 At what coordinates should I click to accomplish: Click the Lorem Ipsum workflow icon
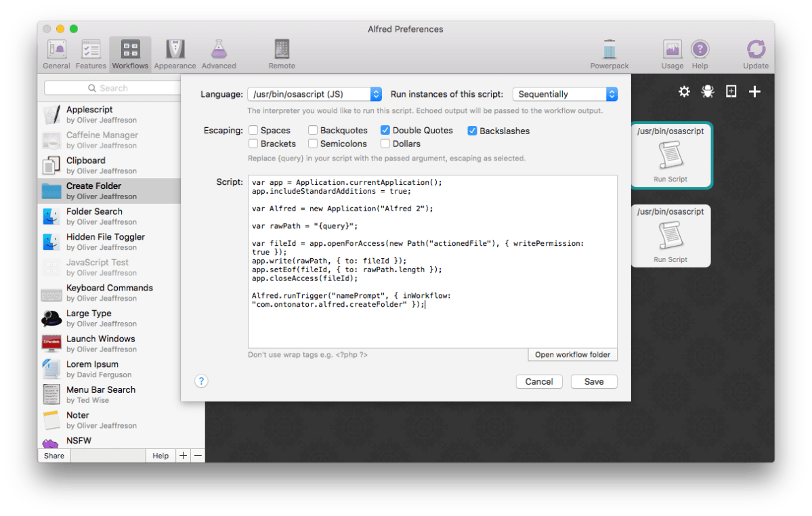(51, 369)
